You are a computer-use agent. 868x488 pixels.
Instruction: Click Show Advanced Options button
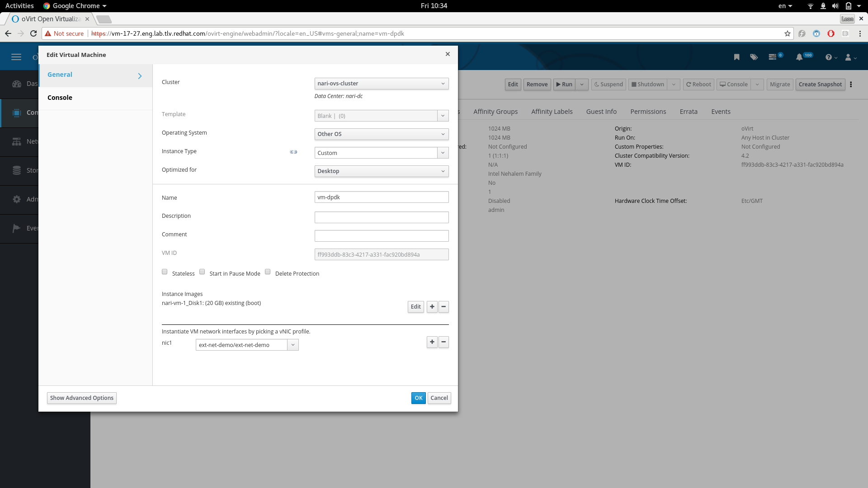point(81,398)
